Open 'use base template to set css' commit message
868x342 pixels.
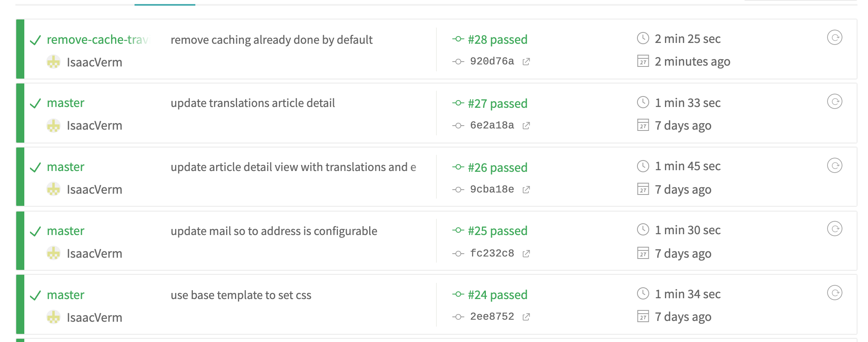point(241,295)
